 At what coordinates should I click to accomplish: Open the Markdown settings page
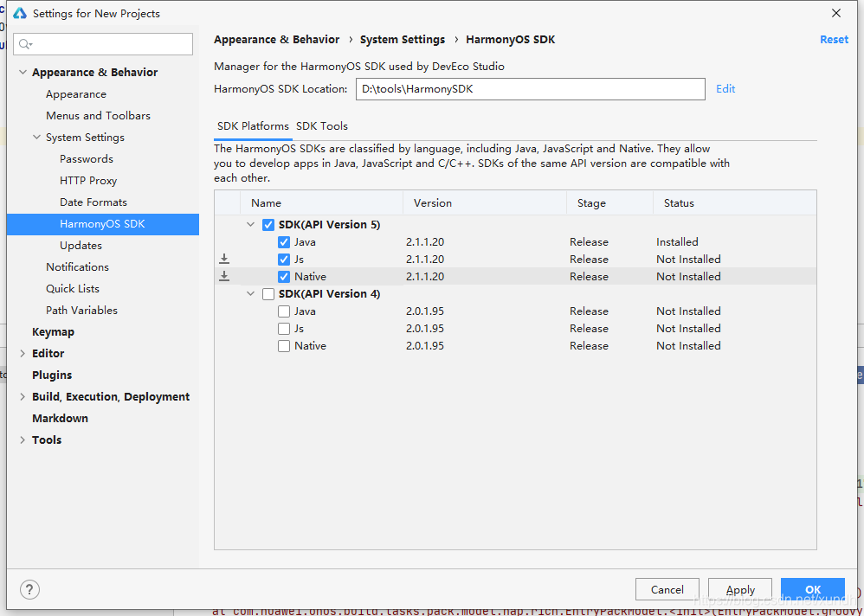[x=60, y=419]
